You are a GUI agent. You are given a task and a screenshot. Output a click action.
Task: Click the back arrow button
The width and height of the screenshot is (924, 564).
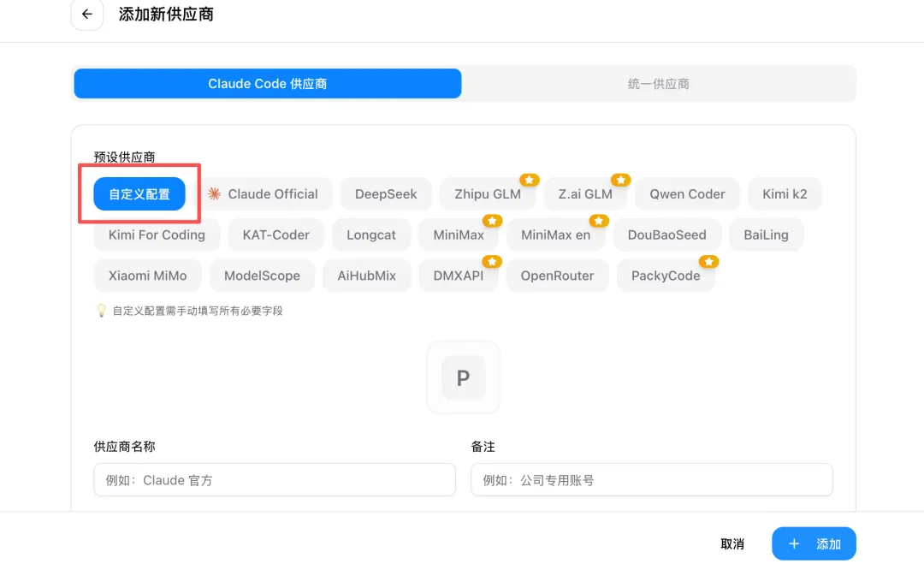pos(86,15)
